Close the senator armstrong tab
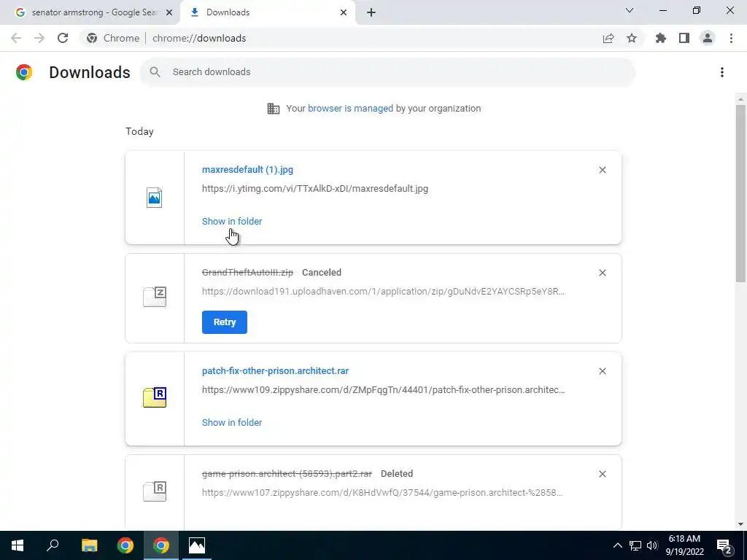 tap(169, 12)
